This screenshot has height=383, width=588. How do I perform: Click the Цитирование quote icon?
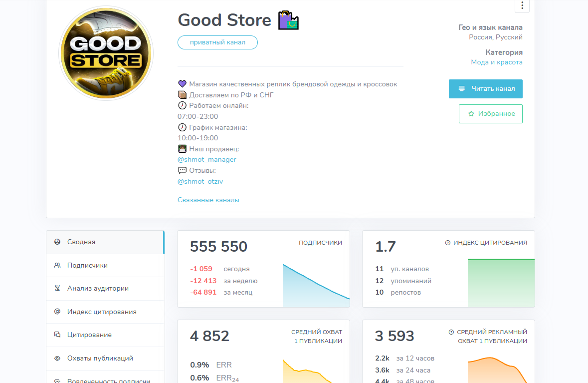tap(57, 335)
